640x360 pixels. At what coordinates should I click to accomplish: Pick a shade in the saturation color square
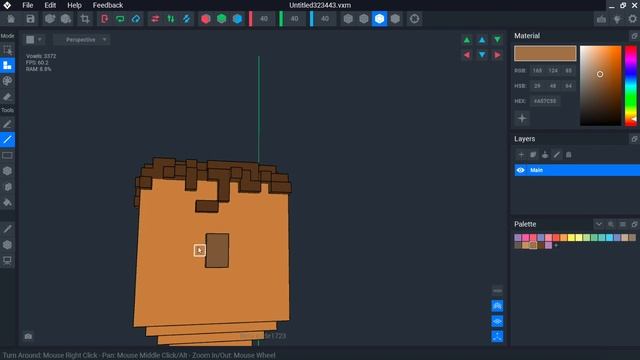600,86
